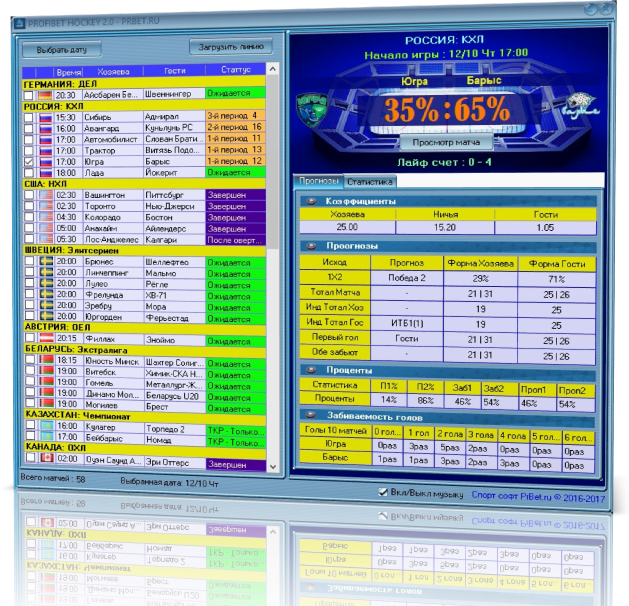Click the Гости coefficient value 1.05
The width and height of the screenshot is (629, 606).
546,227
